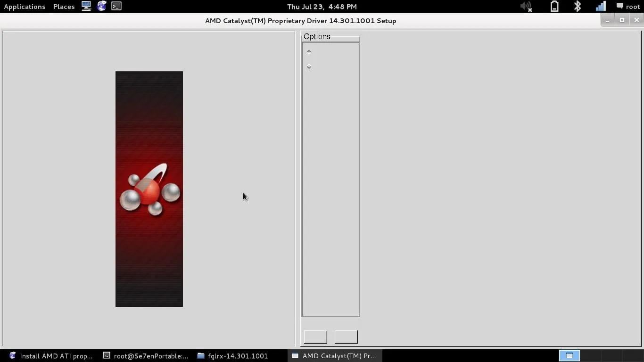Viewport: 644px width, 362px height.
Task: Select the second radio option in Options
Action: (x=309, y=67)
